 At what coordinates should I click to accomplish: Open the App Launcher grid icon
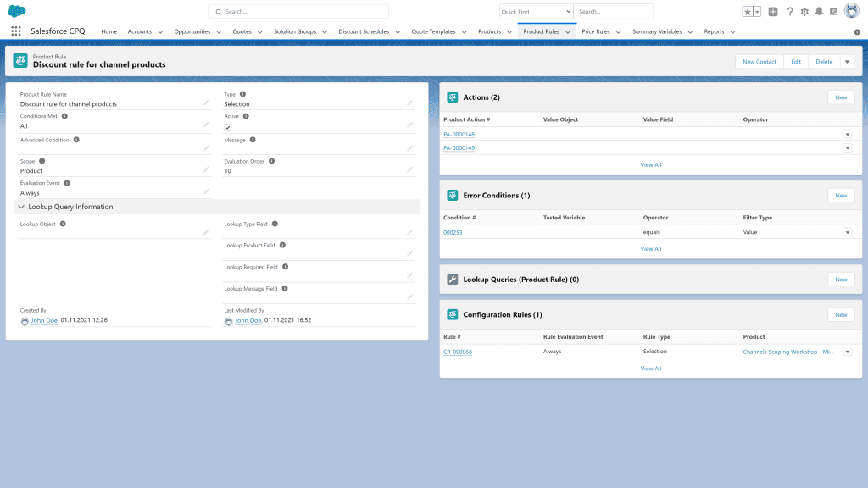(x=16, y=31)
